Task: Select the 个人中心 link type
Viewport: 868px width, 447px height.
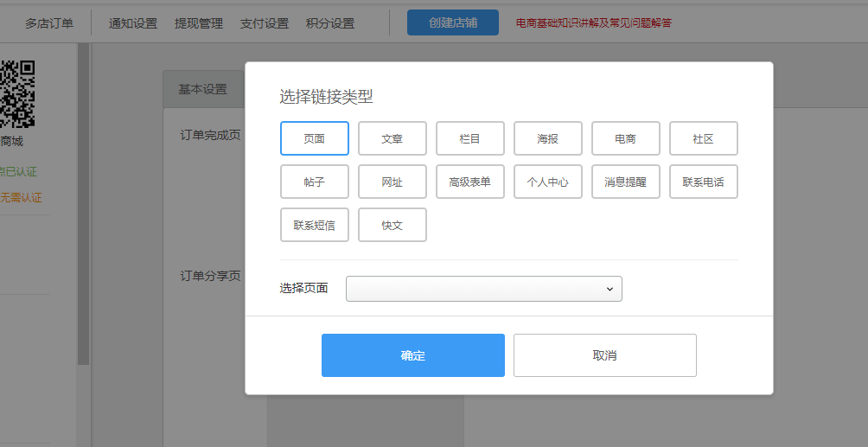Action: [548, 182]
